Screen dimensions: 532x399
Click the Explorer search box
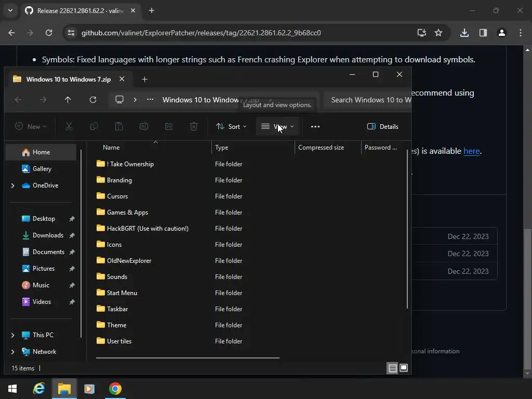(367, 100)
